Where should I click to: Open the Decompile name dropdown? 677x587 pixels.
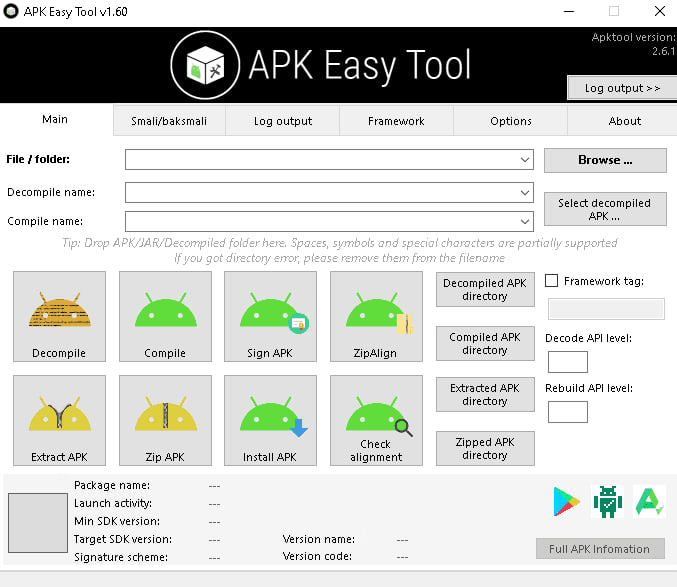click(525, 192)
